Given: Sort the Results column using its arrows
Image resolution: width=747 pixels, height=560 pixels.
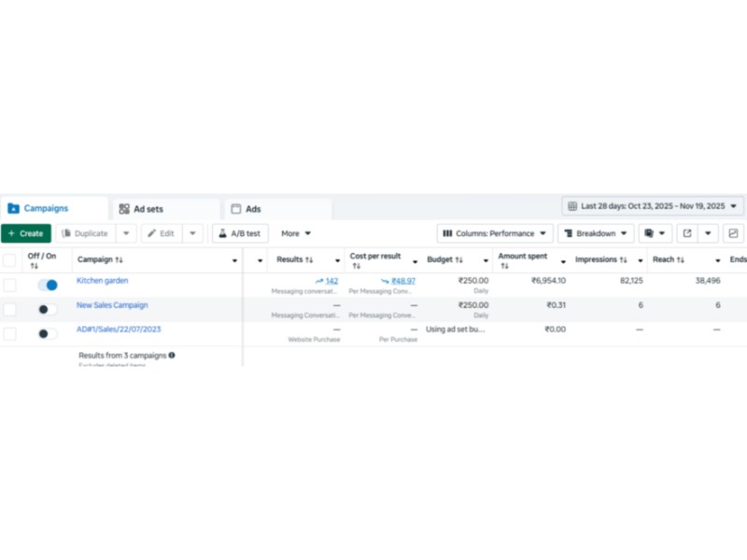Looking at the screenshot, I should click(309, 259).
